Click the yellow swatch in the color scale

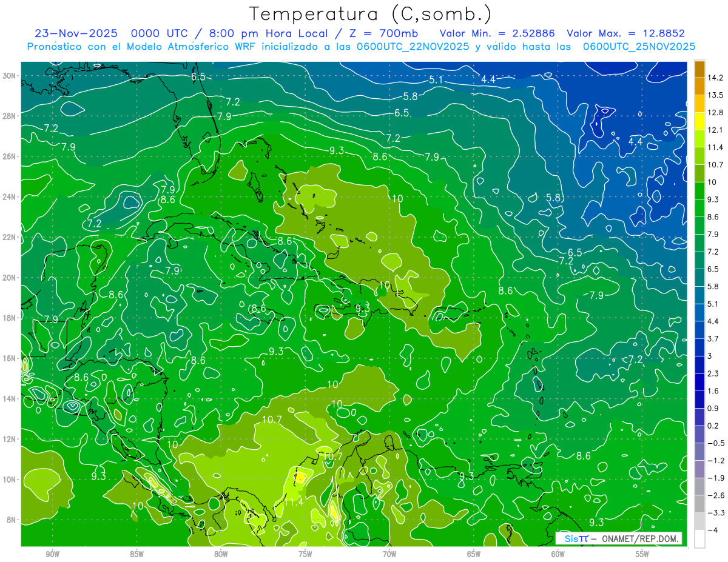pos(699,121)
